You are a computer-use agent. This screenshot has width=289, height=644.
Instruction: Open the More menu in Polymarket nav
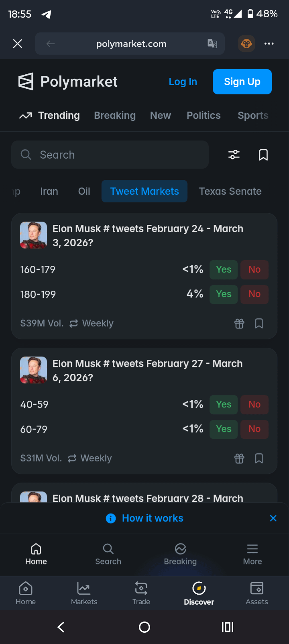252,554
